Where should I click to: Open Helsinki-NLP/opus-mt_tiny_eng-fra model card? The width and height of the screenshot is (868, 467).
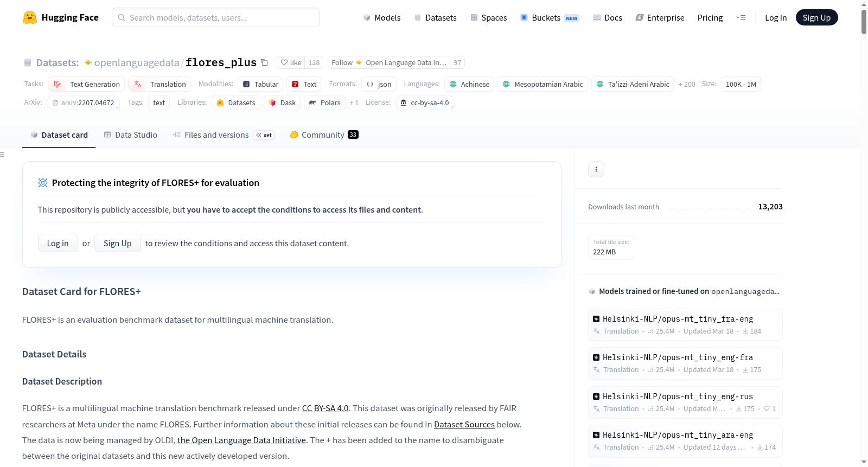[x=685, y=363]
